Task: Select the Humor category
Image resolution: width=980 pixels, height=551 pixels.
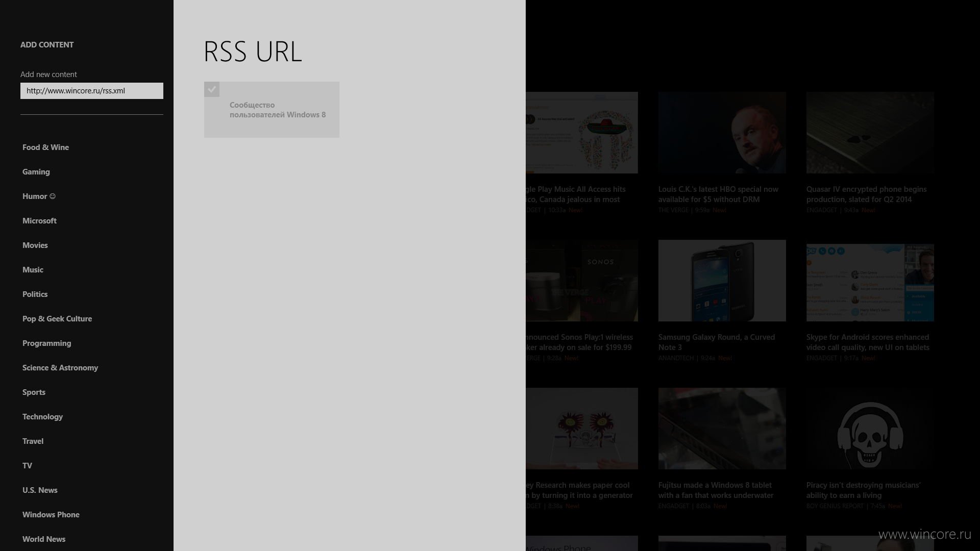Action: 39,196
